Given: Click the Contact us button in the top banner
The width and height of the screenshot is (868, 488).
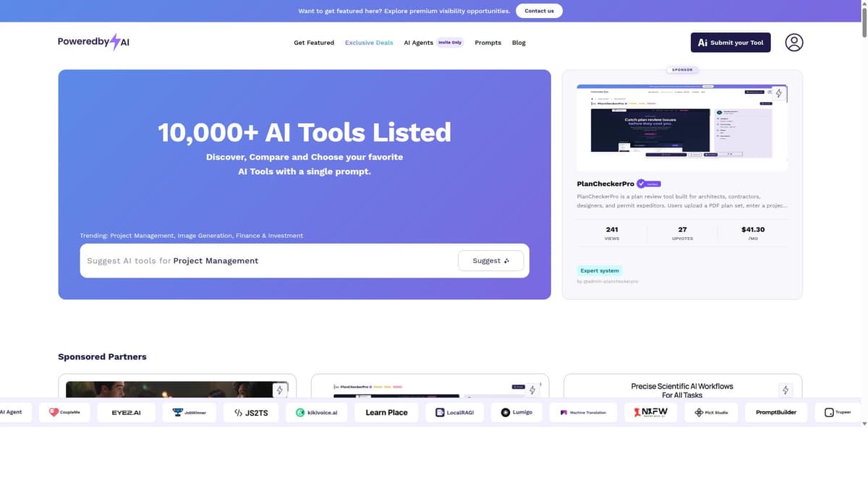Looking at the screenshot, I should click(539, 11).
